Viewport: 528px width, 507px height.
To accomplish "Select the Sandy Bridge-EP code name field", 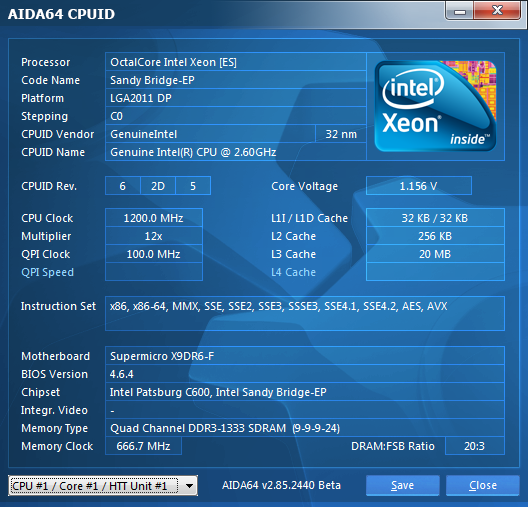I will (236, 80).
